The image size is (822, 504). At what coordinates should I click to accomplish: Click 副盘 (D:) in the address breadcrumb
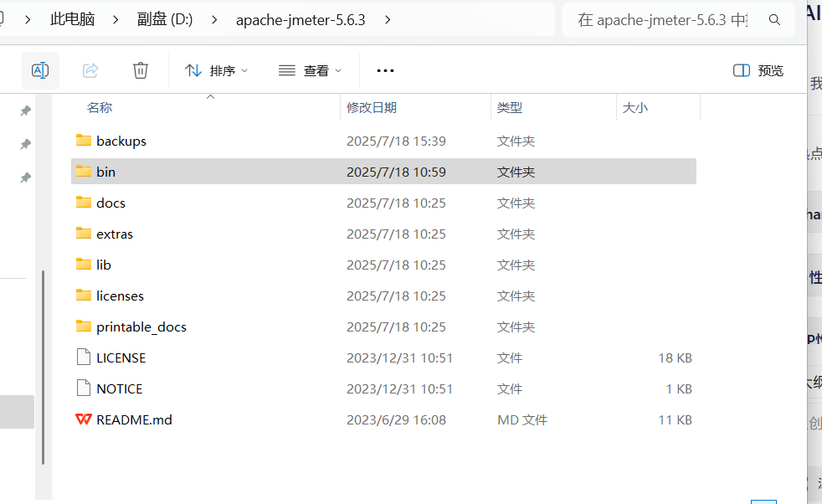click(x=165, y=20)
